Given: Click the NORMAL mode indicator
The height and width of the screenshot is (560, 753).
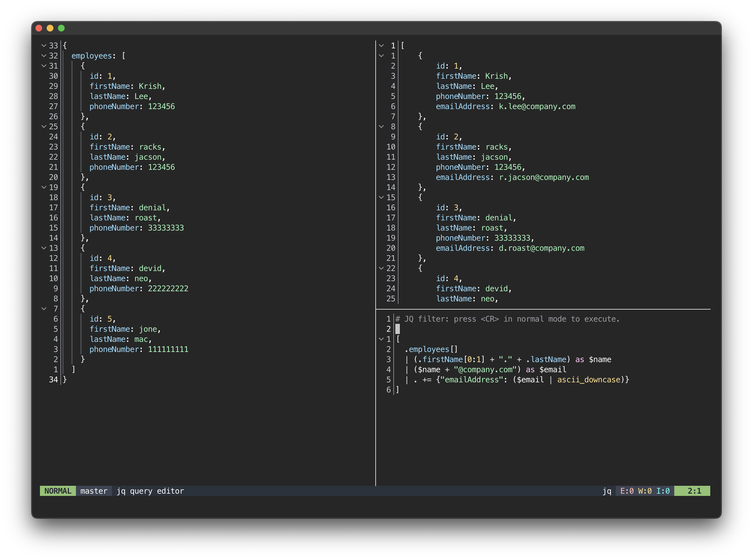Looking at the screenshot, I should coord(58,491).
